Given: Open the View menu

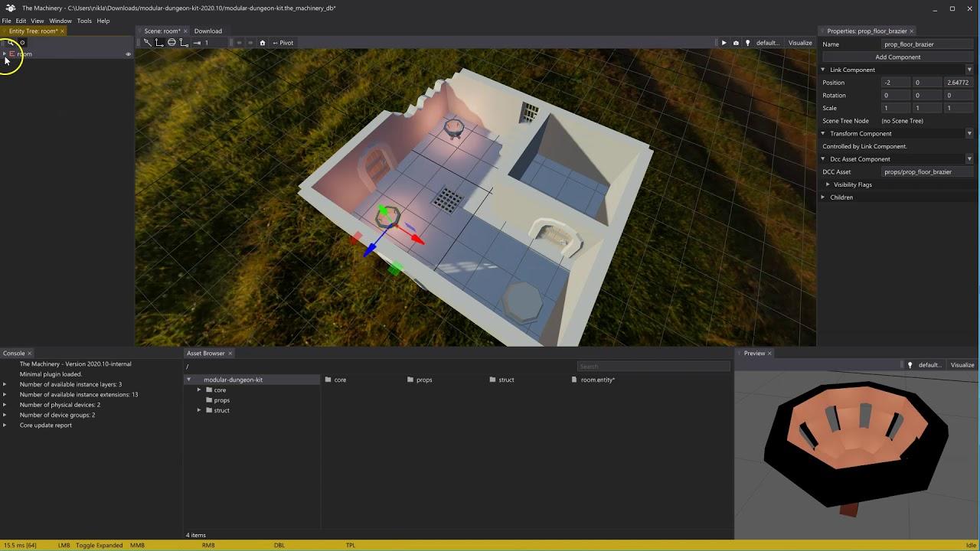Looking at the screenshot, I should (x=37, y=21).
